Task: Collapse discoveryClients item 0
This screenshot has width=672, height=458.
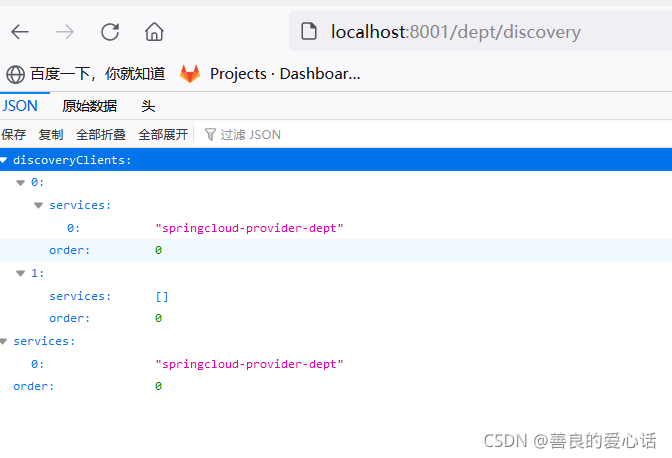Action: click(20, 183)
